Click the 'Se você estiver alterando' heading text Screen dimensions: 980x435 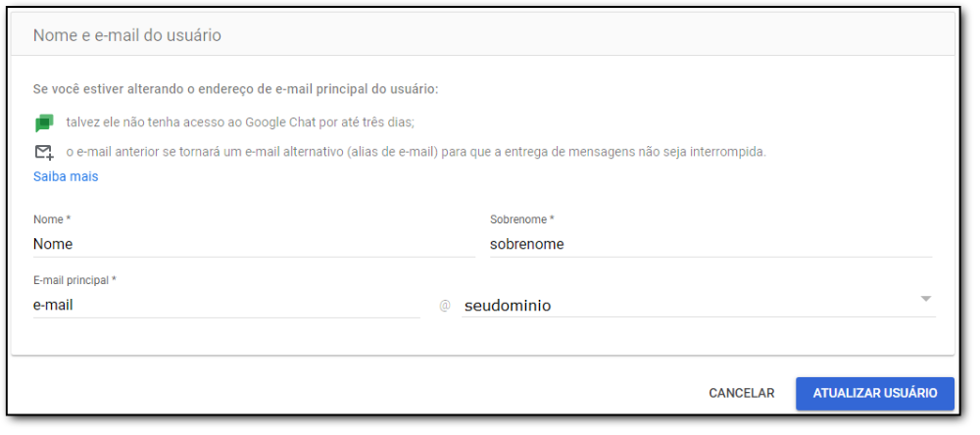236,89
